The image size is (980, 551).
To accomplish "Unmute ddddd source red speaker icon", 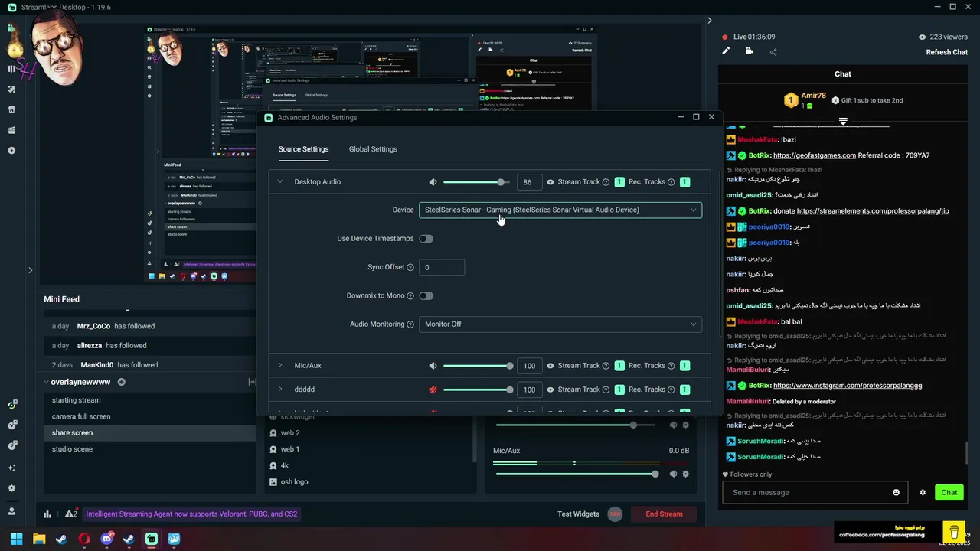I will coord(433,390).
